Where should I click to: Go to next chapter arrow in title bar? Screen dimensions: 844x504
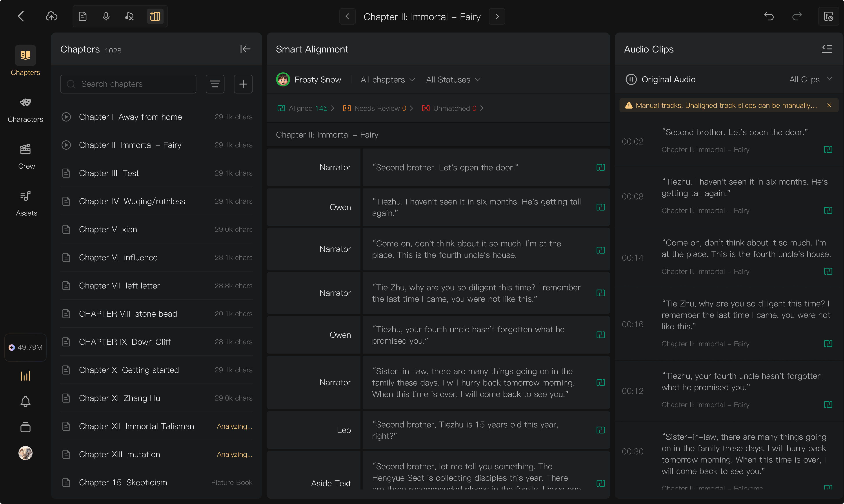497,16
